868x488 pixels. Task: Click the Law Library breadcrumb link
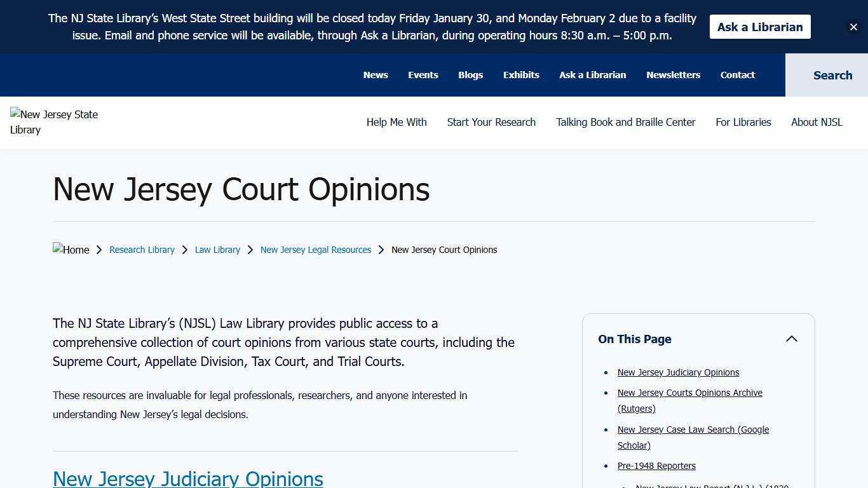[x=217, y=249]
